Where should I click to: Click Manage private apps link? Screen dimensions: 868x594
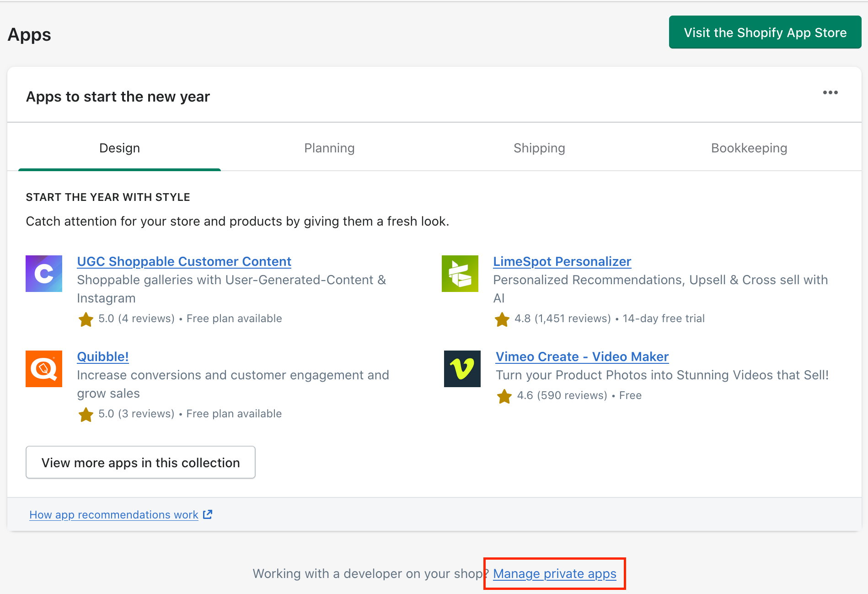click(x=554, y=573)
